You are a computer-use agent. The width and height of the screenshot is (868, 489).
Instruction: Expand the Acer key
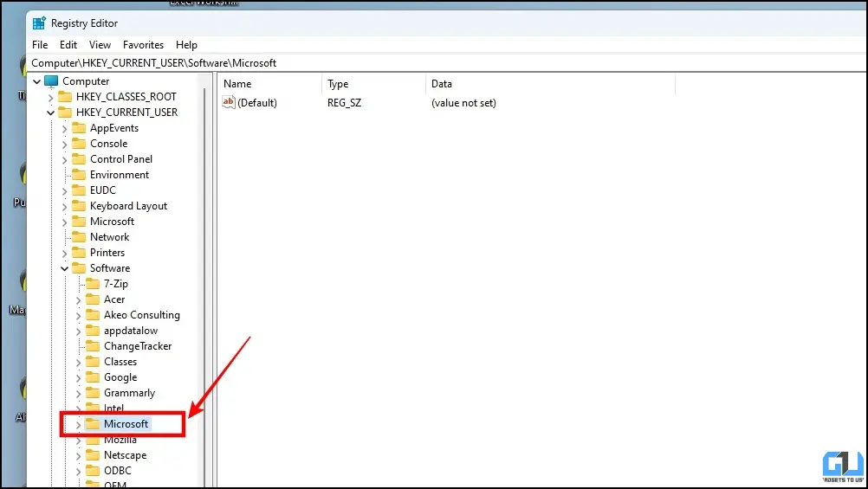tap(78, 299)
